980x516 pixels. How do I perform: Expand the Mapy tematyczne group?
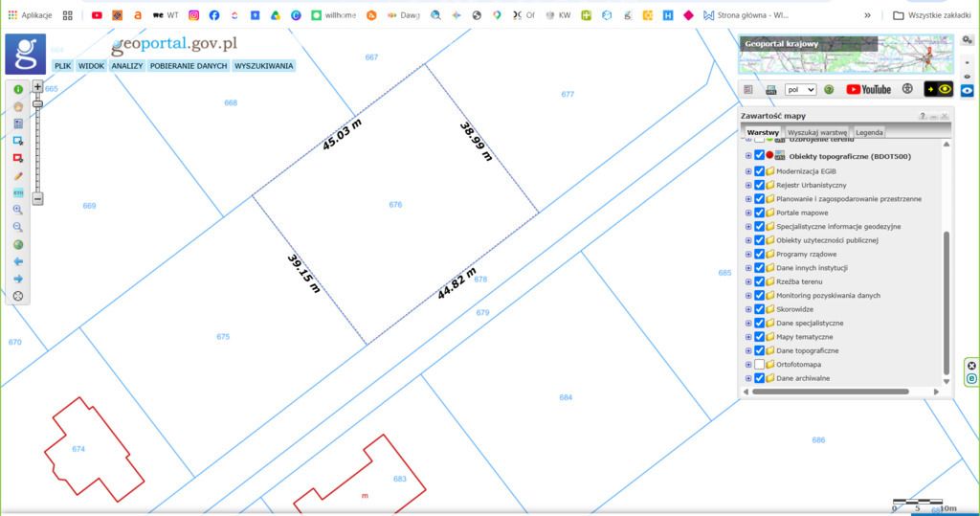point(748,337)
